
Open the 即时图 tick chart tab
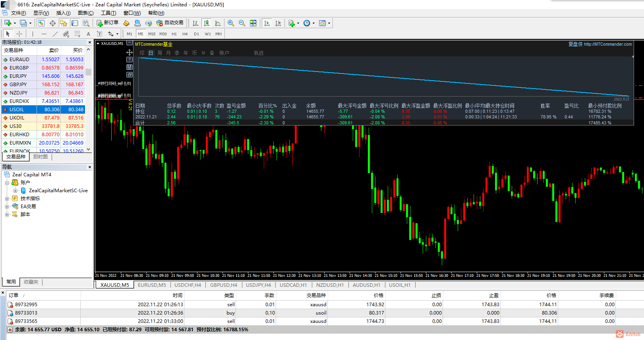tap(41, 157)
